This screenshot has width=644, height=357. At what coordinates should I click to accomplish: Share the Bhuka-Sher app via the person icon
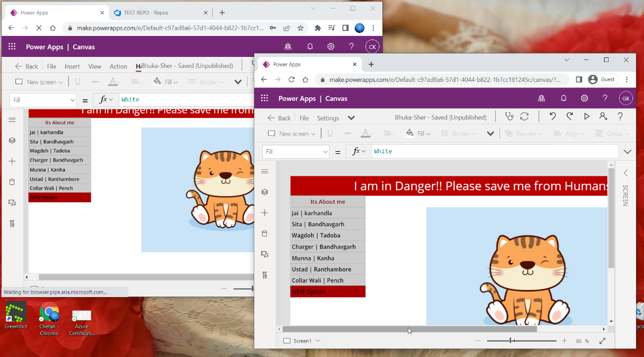tap(603, 116)
